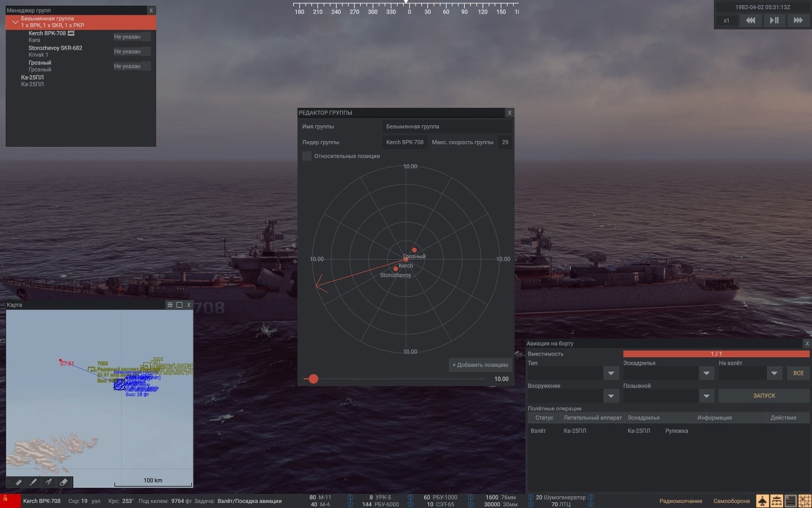
Task: Toggle Самооборона self-defense mode
Action: (731, 501)
